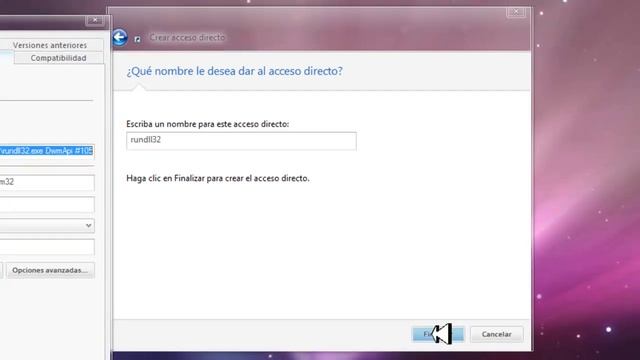This screenshot has width=640, height=360.
Task: Close the properties window behind the wizard
Action: (95, 20)
